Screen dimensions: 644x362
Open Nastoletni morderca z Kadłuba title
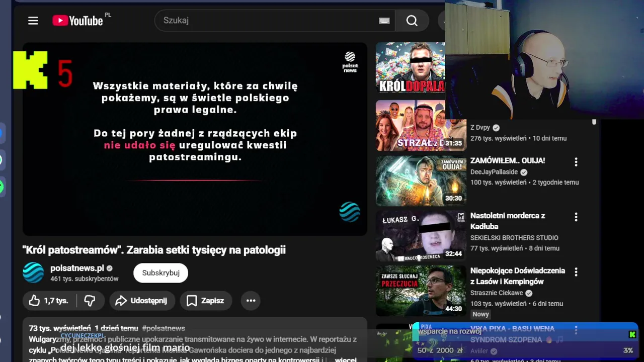pos(507,221)
